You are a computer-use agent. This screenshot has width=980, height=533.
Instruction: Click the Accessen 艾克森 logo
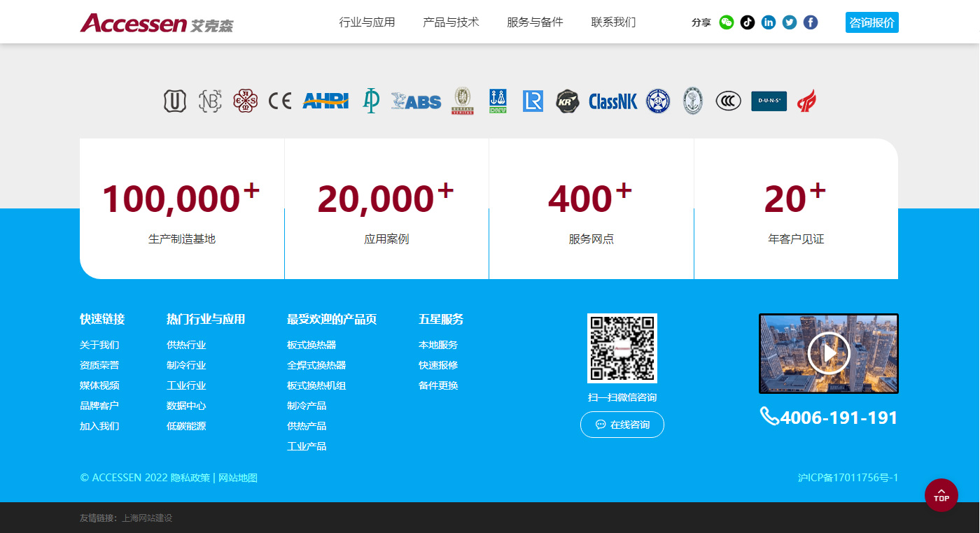157,23
